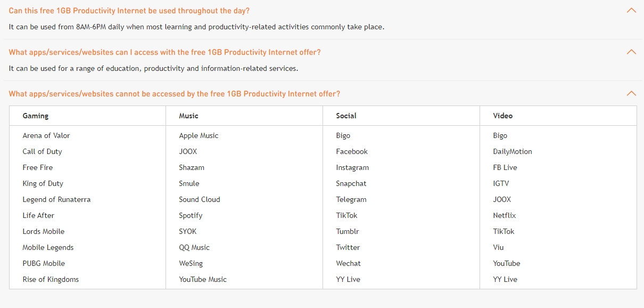Click 'YouTube Music' in the Music column

203,279
